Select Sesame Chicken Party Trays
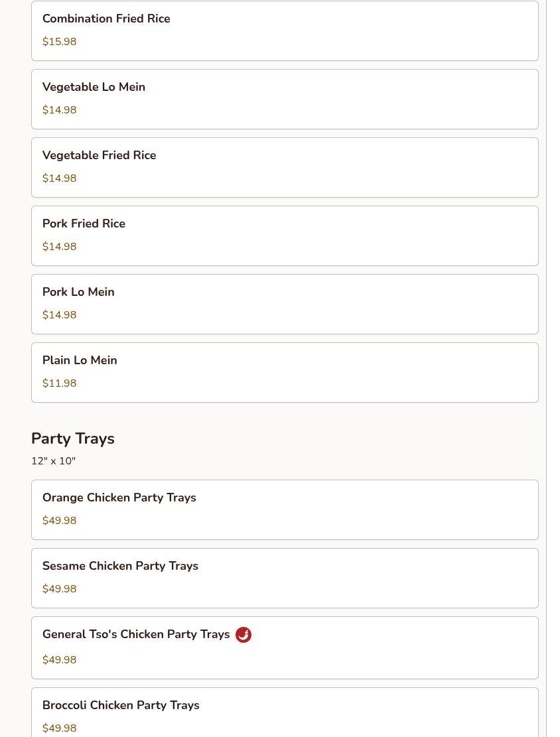The image size is (560, 737). coord(285,578)
